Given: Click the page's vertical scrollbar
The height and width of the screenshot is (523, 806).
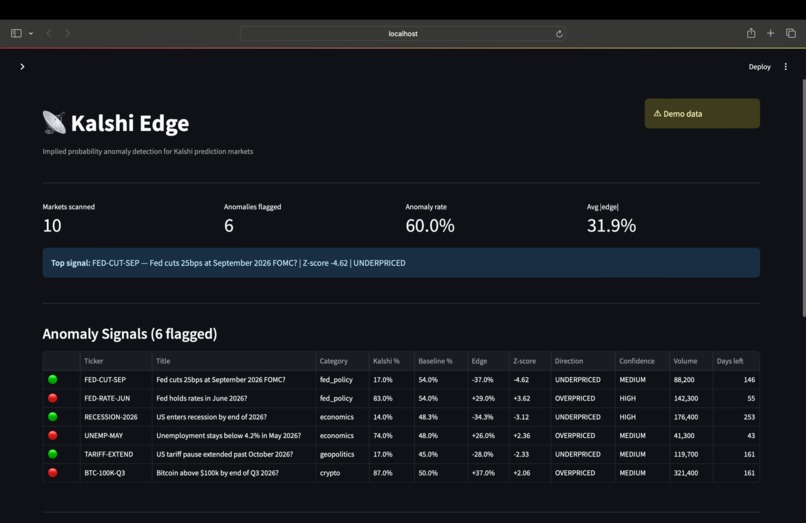Looking at the screenshot, I should click(803, 198).
